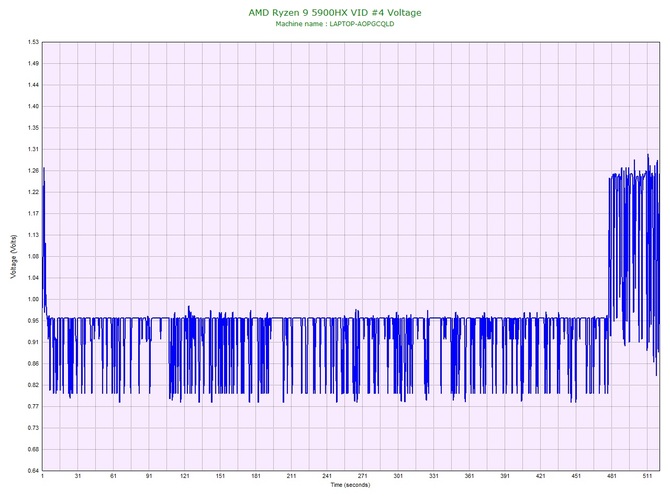
Task: Select the 0.77 voltage axis value
Action: (33, 406)
